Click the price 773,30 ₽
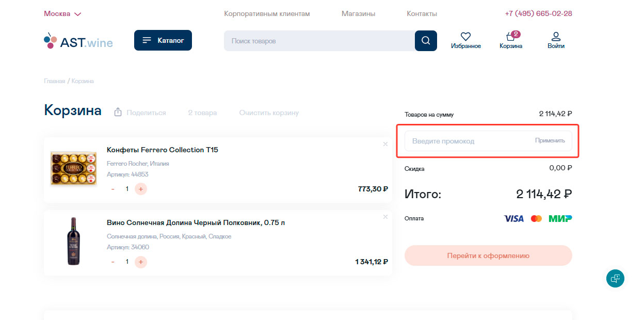The height and width of the screenshot is (320, 644). (373, 189)
